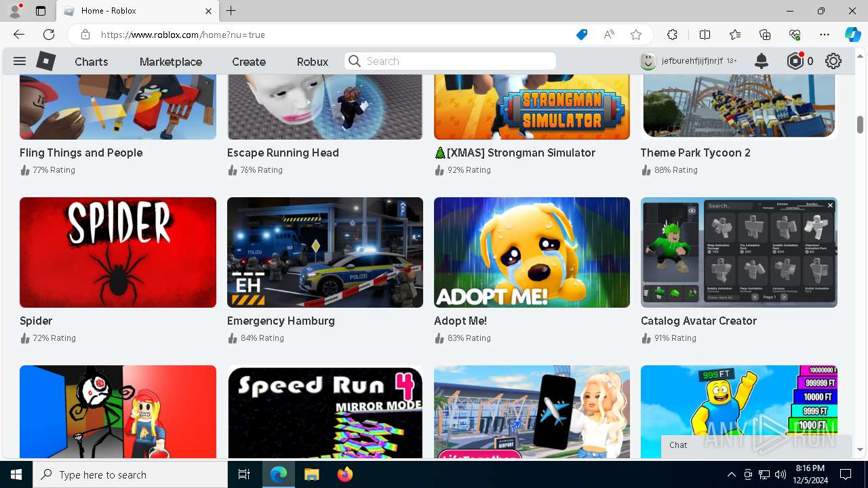Open Task View on taskbar
Image resolution: width=868 pixels, height=488 pixels.
click(x=244, y=474)
